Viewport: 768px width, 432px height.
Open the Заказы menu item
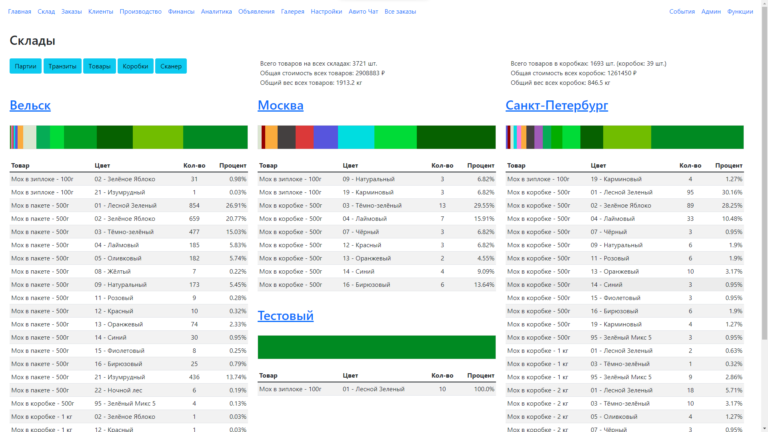pos(72,10)
